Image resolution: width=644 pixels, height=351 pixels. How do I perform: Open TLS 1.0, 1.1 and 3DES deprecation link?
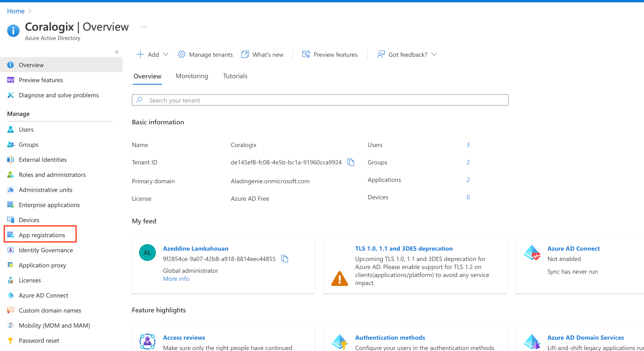(404, 248)
